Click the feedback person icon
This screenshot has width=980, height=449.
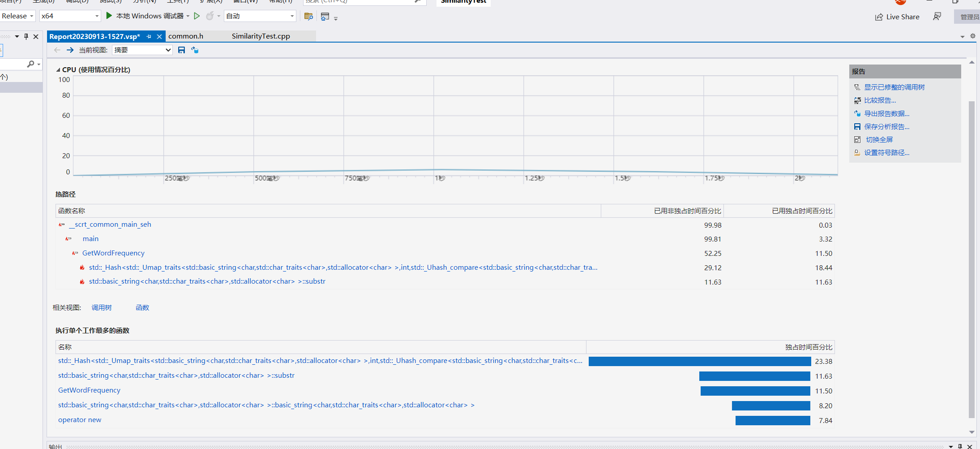coord(937,16)
